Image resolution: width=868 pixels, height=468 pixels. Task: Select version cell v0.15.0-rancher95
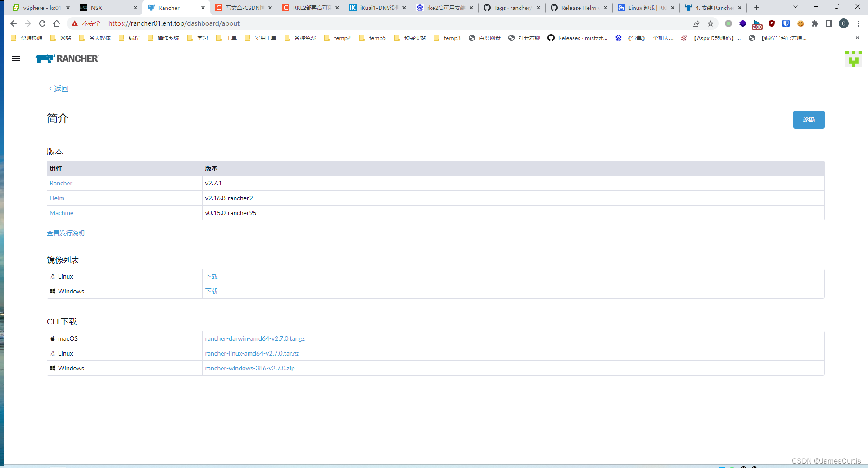coord(513,213)
